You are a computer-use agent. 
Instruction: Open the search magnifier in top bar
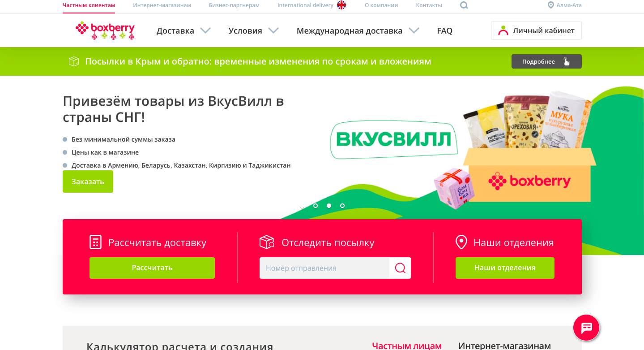click(464, 5)
